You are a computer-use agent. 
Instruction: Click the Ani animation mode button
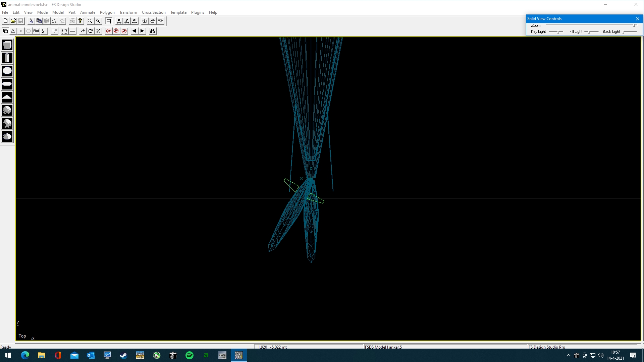pyautogui.click(x=36, y=31)
